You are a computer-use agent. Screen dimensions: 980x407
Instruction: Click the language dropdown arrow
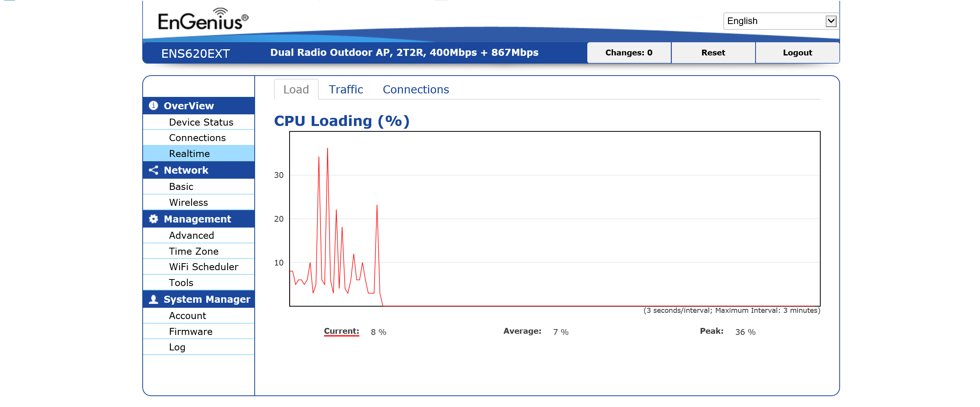tap(831, 21)
